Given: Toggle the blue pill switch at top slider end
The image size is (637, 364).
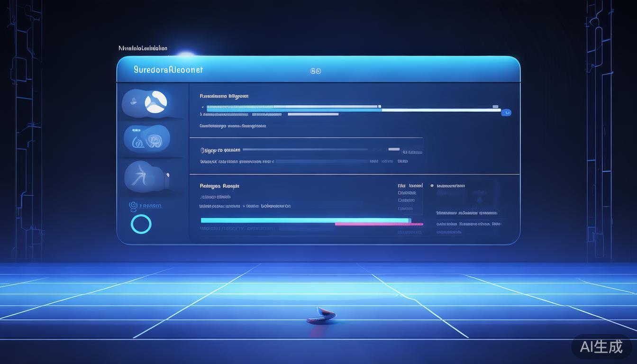Looking at the screenshot, I should click(x=506, y=112).
